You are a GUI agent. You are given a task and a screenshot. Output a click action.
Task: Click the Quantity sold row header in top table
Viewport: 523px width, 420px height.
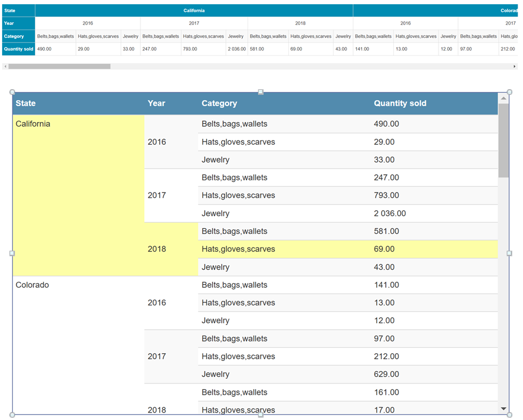click(x=18, y=49)
